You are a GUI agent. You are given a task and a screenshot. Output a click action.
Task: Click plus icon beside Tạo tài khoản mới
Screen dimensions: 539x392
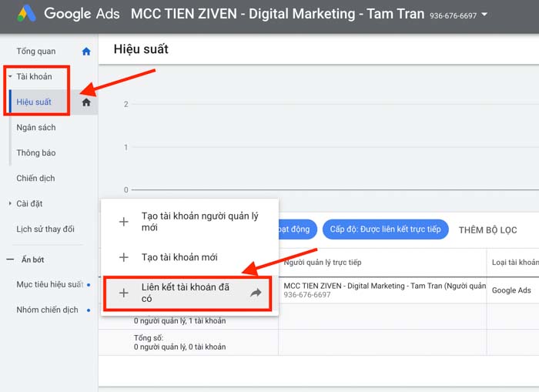pos(124,257)
